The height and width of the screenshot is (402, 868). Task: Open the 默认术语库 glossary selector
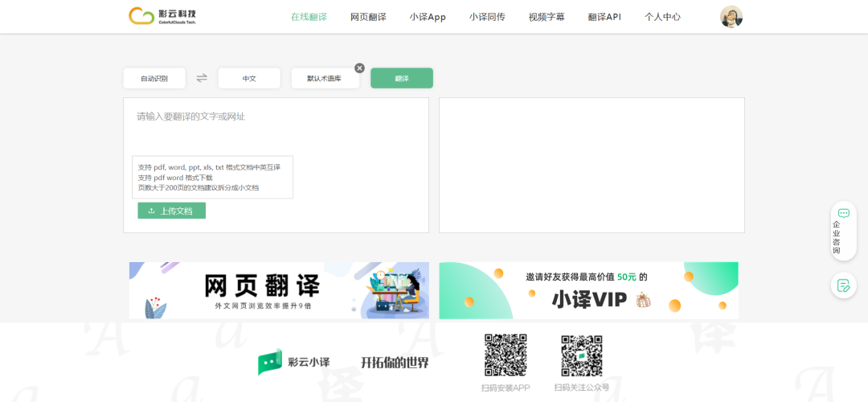tap(325, 78)
